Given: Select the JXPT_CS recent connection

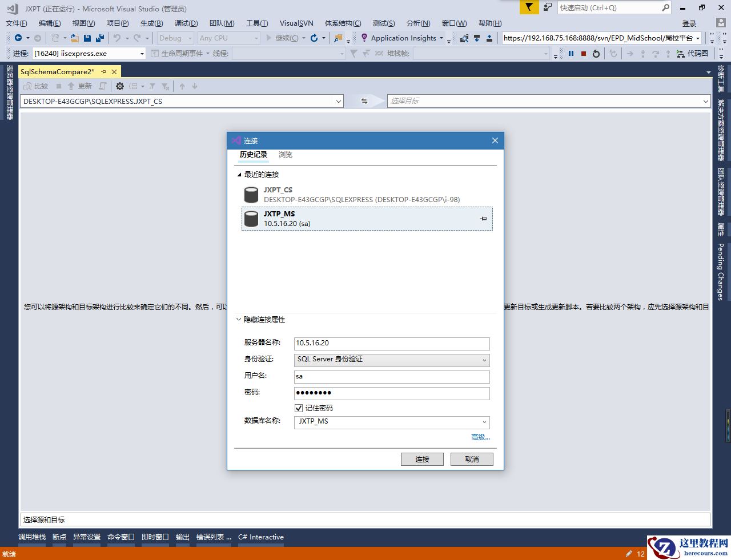Looking at the screenshot, I should 367,195.
